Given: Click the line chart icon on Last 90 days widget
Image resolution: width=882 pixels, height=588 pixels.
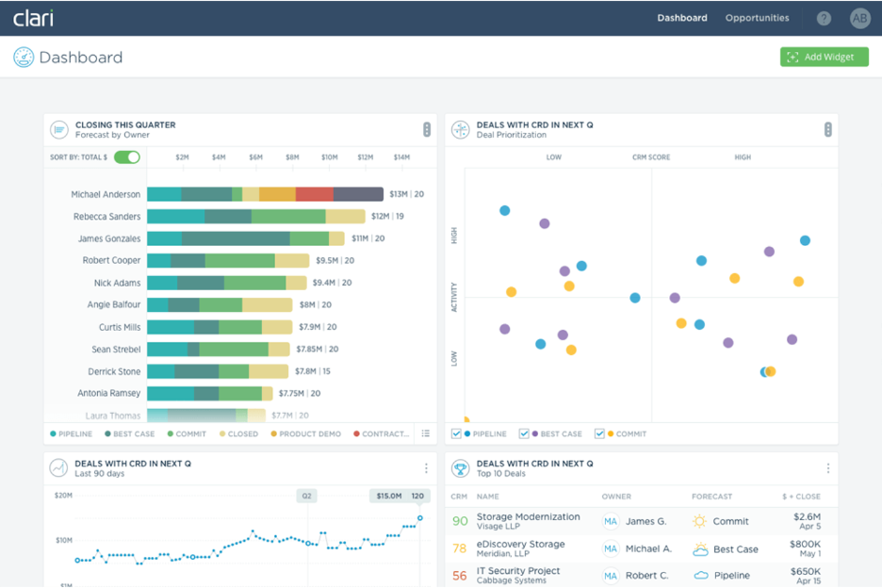Looking at the screenshot, I should point(57,467).
